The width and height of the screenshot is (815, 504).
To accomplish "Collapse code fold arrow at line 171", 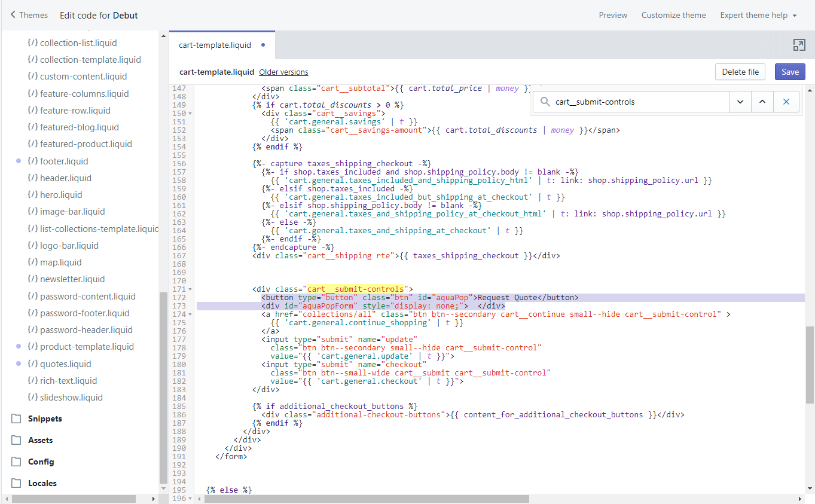I will click(x=190, y=289).
